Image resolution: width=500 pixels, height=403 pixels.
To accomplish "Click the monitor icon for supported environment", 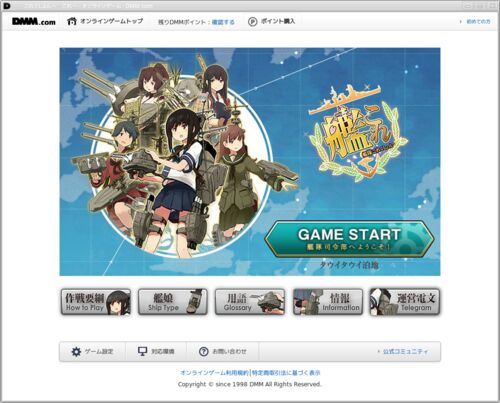I will (142, 351).
